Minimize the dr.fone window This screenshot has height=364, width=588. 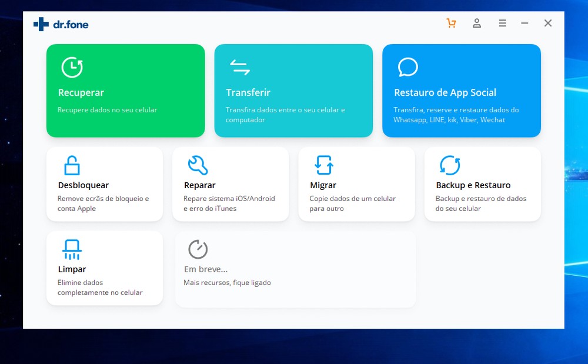click(x=524, y=24)
